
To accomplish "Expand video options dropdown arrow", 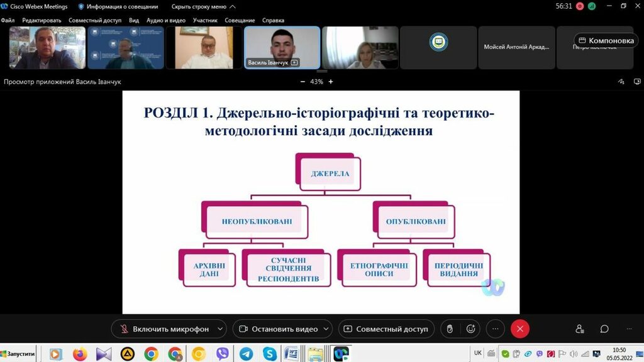I will click(x=326, y=329).
